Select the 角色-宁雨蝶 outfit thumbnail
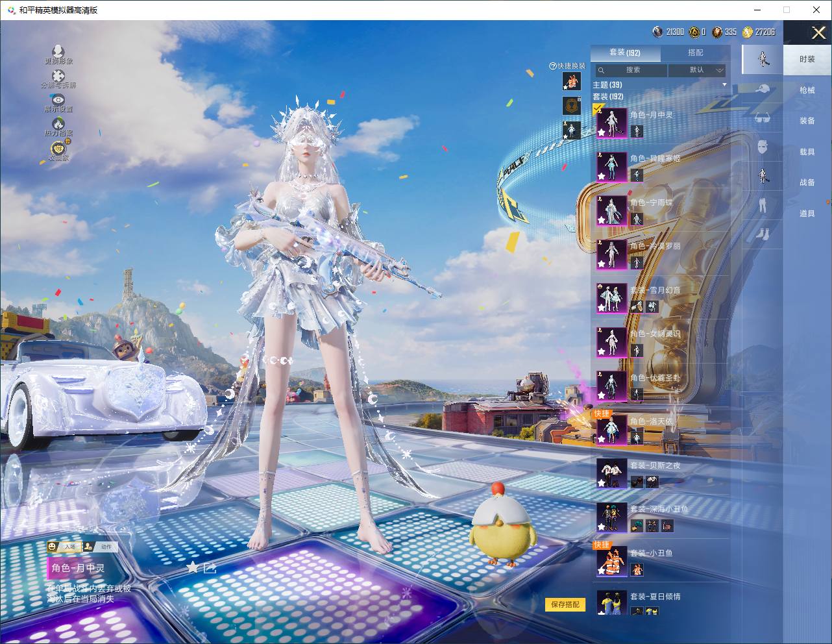832x644 pixels. (x=611, y=211)
